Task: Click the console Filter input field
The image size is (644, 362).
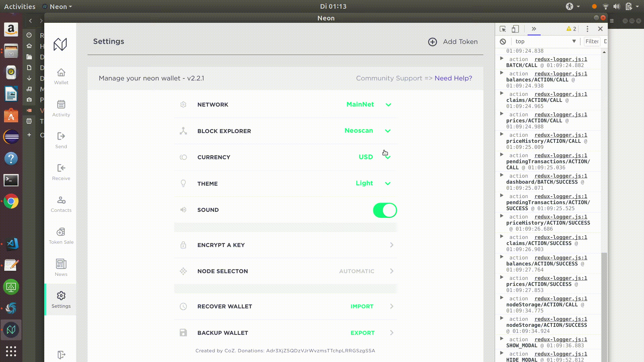Action: [x=592, y=42]
